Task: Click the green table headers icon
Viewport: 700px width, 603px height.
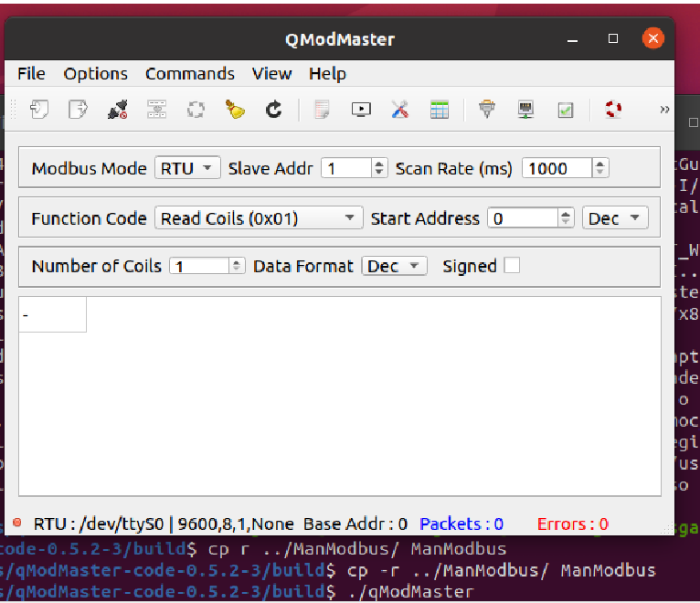Action: [x=440, y=110]
